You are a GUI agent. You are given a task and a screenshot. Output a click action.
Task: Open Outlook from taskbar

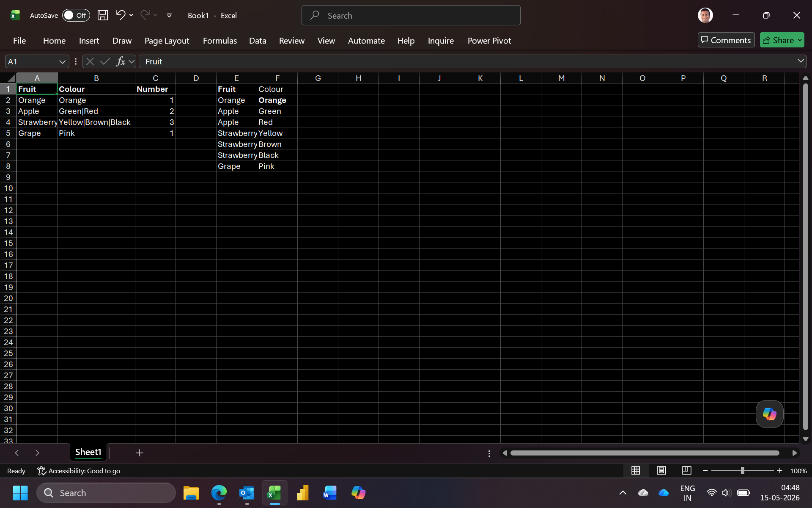[247, 493]
